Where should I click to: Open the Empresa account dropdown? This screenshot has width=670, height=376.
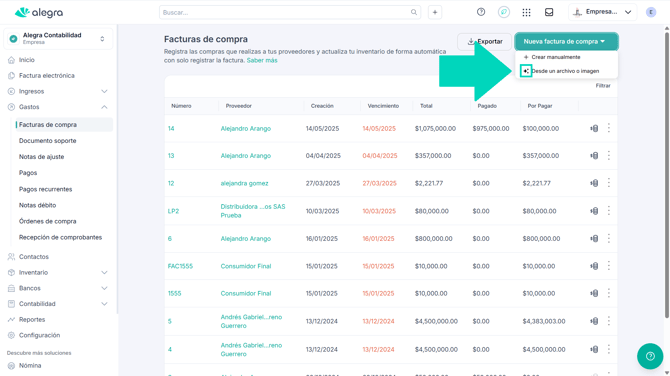pos(602,12)
